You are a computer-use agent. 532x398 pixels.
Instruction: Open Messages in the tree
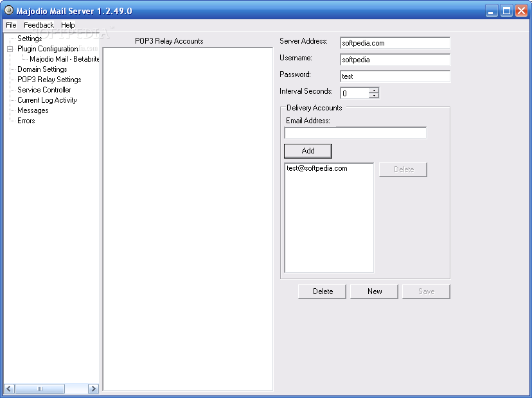[x=33, y=110]
